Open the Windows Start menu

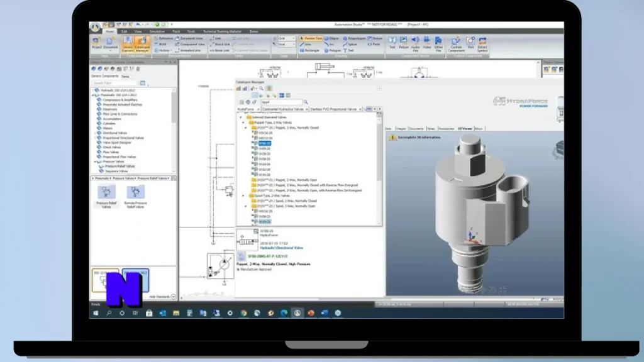click(96, 313)
